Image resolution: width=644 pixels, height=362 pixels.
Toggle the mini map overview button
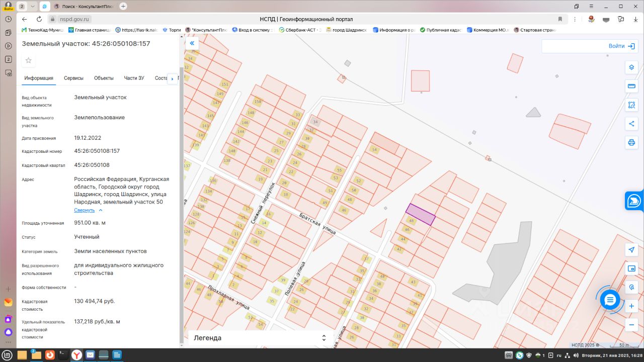point(631,268)
